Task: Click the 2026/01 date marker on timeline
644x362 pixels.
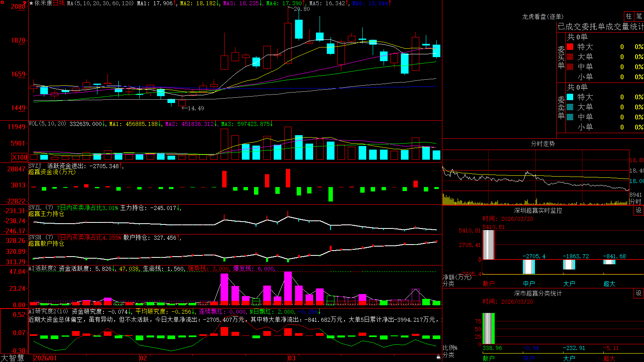Action: (45, 358)
